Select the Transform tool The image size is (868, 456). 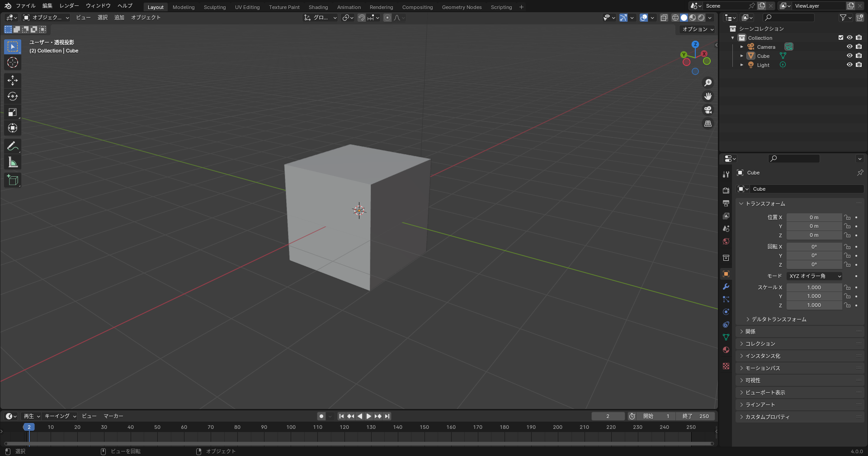coord(13,128)
